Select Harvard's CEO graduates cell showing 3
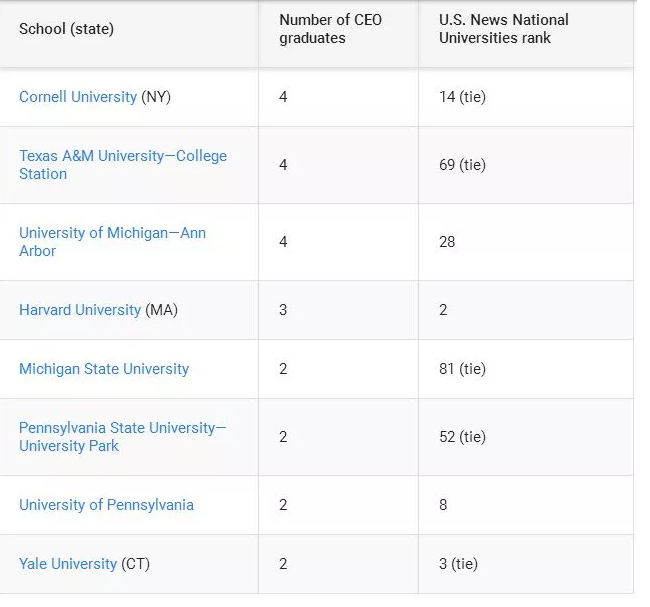Screen dimensions: 650x607 pos(338,310)
